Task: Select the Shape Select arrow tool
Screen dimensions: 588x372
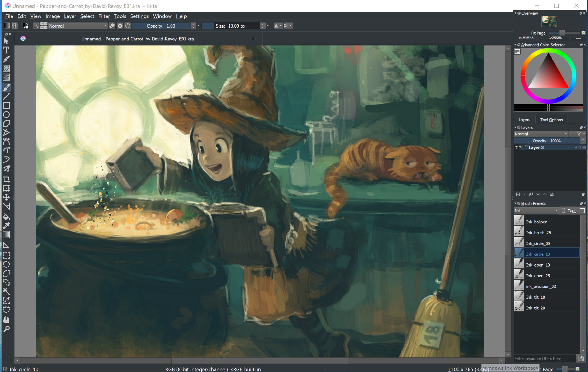Action: click(x=6, y=41)
